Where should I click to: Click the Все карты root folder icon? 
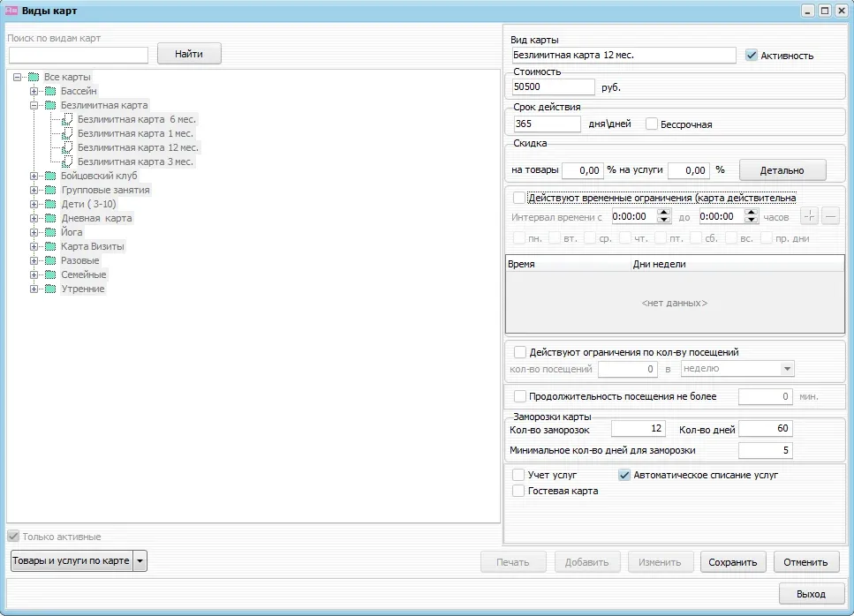34,77
